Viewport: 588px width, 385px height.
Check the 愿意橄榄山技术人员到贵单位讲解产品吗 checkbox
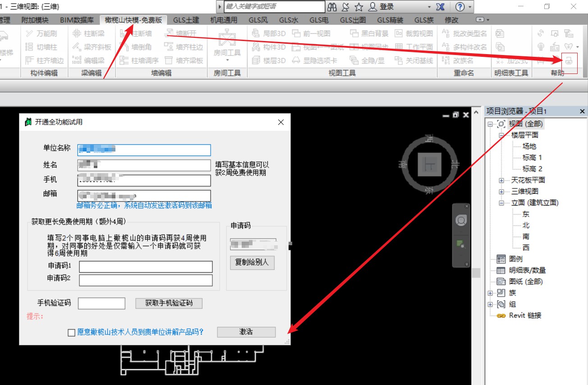pos(71,332)
